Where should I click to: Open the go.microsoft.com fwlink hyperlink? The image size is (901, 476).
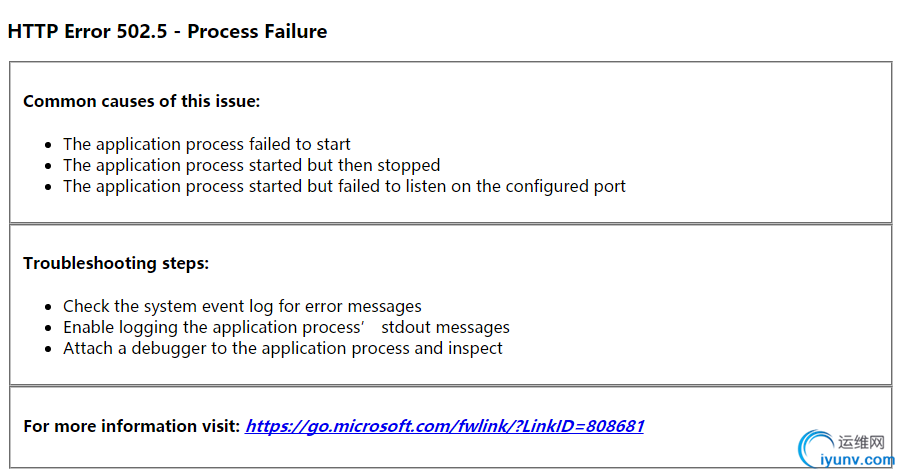[444, 426]
